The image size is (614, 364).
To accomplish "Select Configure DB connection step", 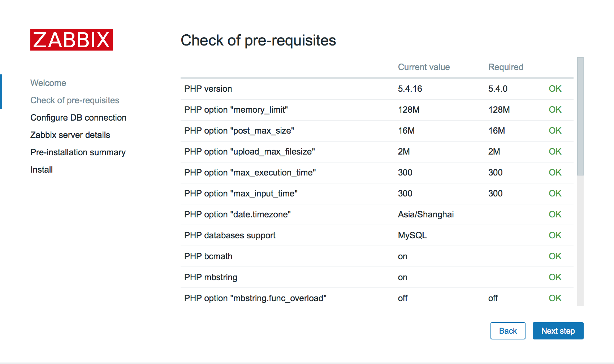I will [78, 118].
